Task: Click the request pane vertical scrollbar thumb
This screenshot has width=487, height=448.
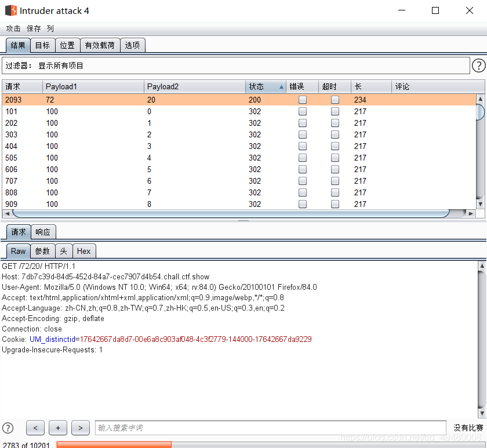Action: tap(482, 340)
